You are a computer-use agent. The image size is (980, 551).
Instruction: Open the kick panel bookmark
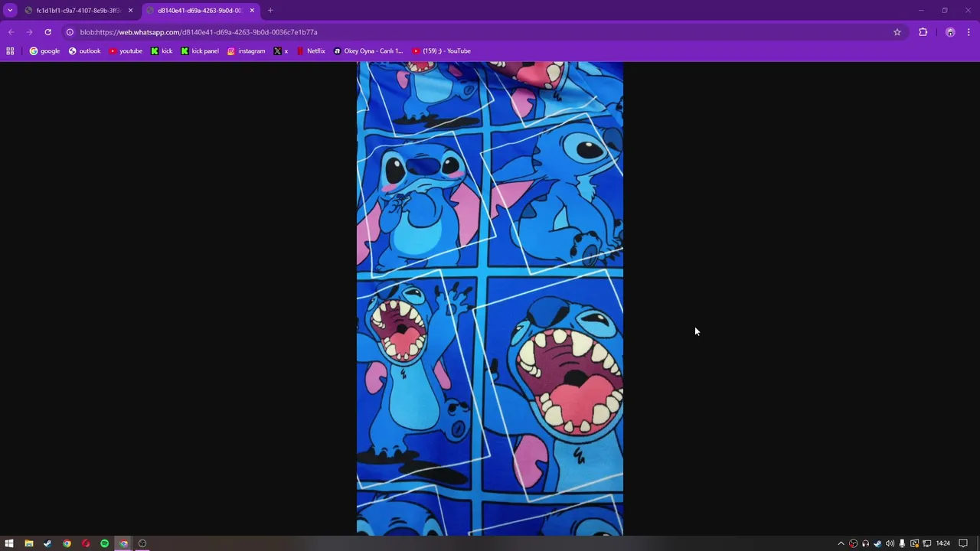(200, 51)
